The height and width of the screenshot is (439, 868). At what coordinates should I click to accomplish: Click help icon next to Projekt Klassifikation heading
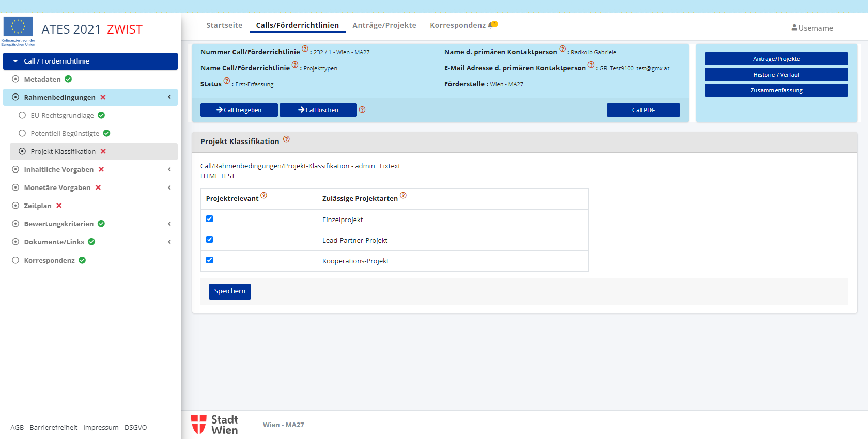286,139
